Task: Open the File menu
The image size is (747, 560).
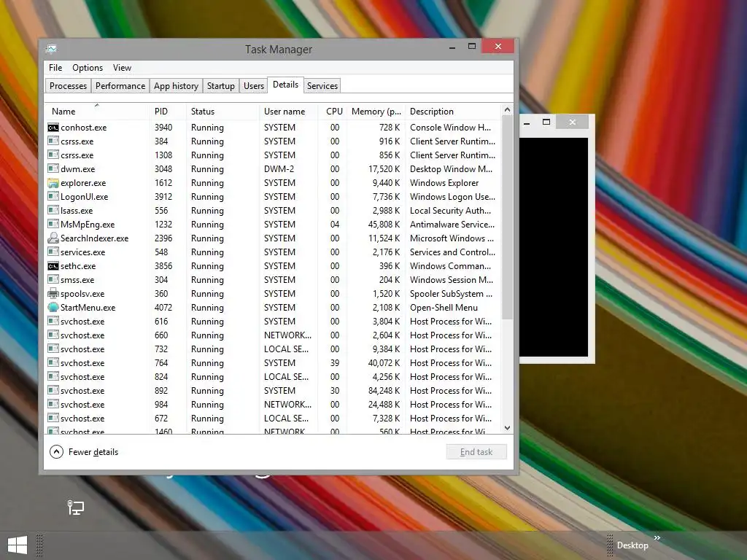Action: coord(55,68)
